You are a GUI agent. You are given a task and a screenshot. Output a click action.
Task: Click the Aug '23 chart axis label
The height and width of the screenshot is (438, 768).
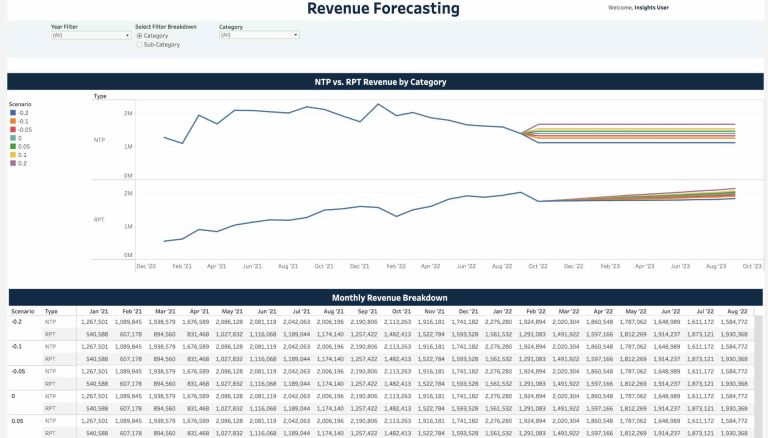pos(716,266)
